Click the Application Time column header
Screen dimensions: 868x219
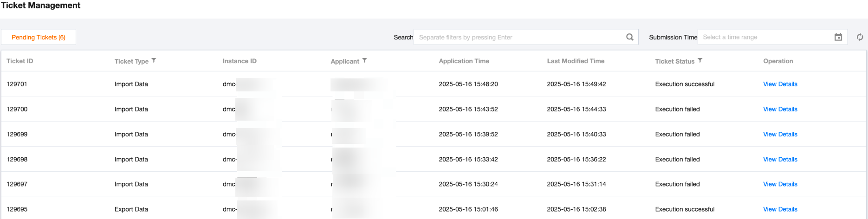[464, 61]
